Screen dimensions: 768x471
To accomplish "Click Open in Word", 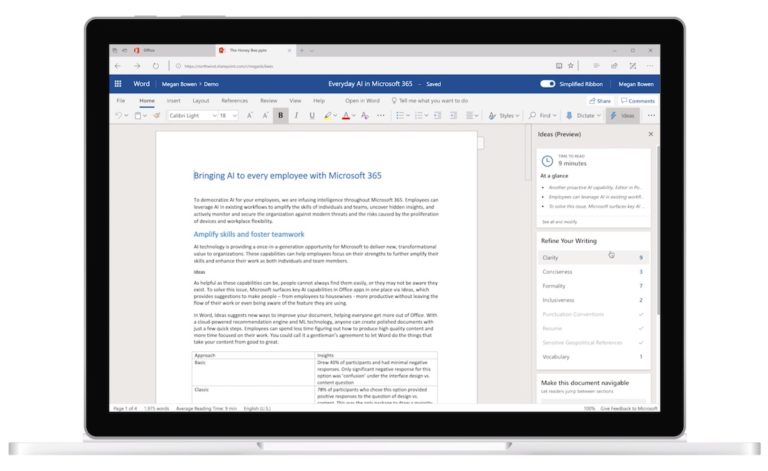I will [x=362, y=100].
